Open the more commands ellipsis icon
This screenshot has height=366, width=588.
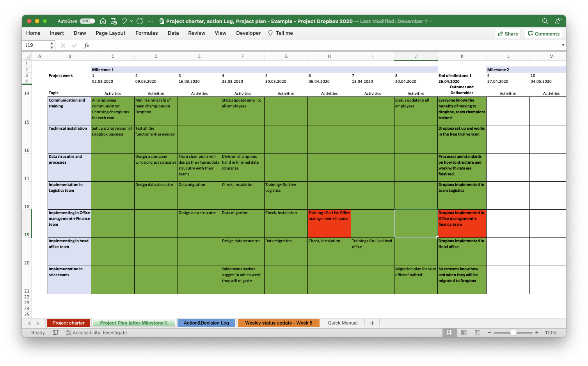[150, 21]
